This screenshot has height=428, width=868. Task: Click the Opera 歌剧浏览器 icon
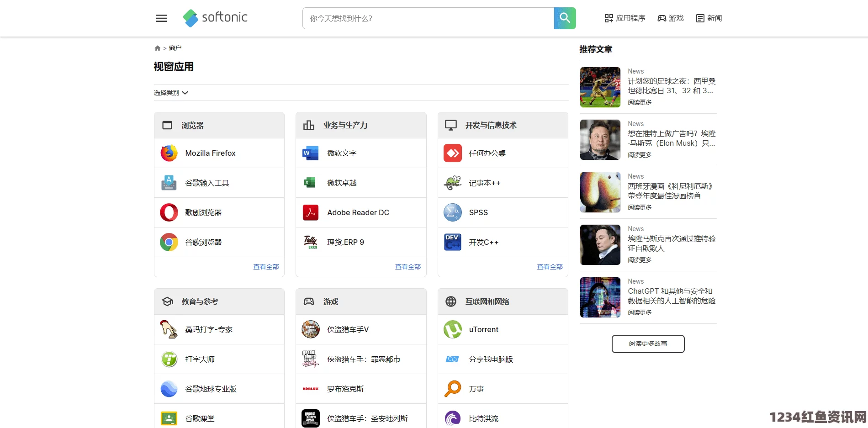coord(169,212)
